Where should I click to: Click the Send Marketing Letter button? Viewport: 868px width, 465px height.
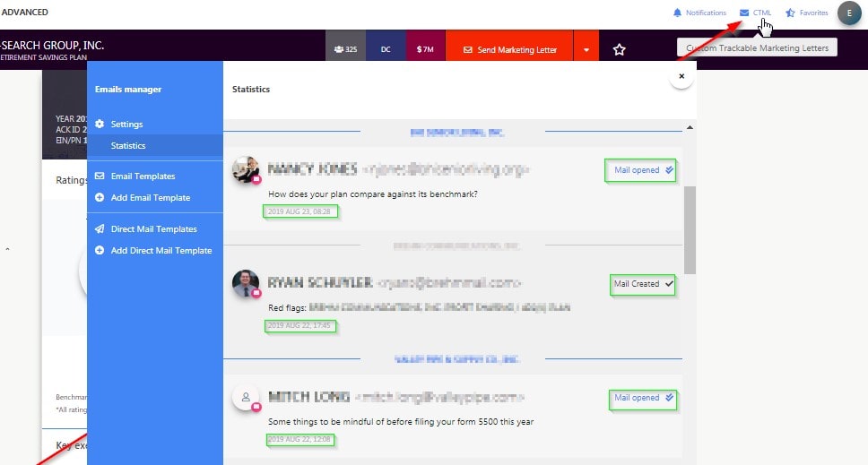tap(509, 49)
